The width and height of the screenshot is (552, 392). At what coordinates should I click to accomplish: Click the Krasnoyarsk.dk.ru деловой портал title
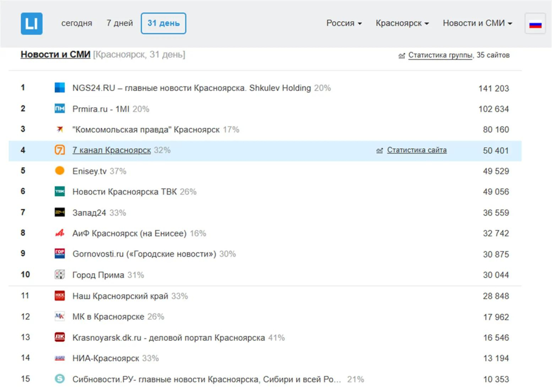point(169,338)
